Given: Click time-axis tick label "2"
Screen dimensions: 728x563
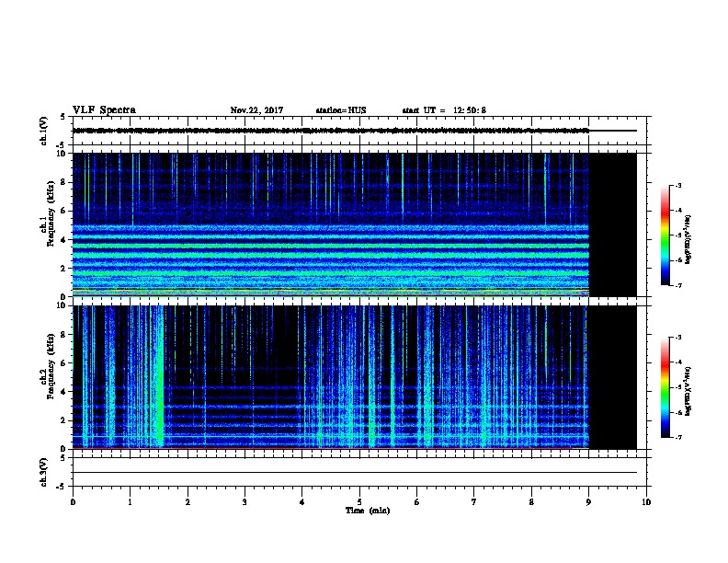Looking at the screenshot, I should 188,502.
